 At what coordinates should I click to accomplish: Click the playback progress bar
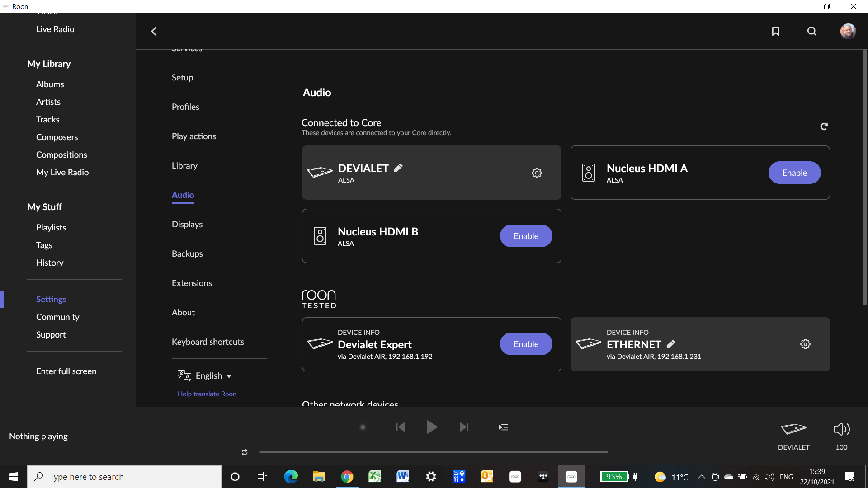pyautogui.click(x=434, y=452)
